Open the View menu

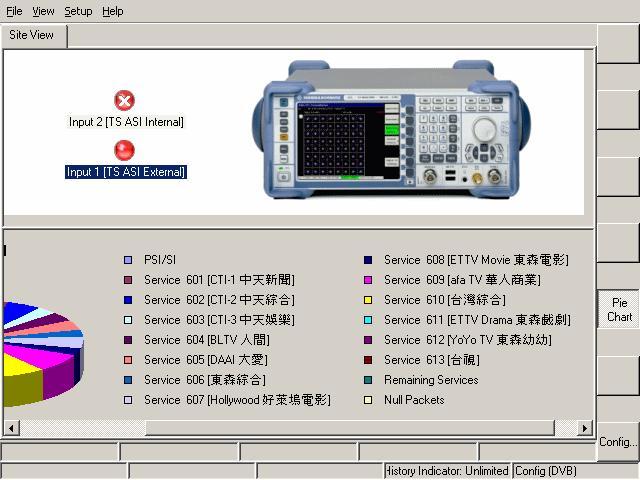[43, 11]
